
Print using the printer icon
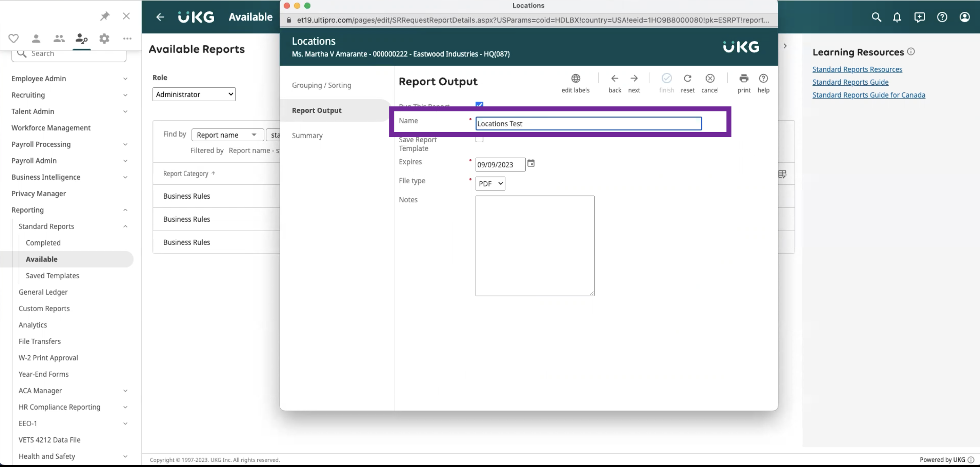[744, 78]
